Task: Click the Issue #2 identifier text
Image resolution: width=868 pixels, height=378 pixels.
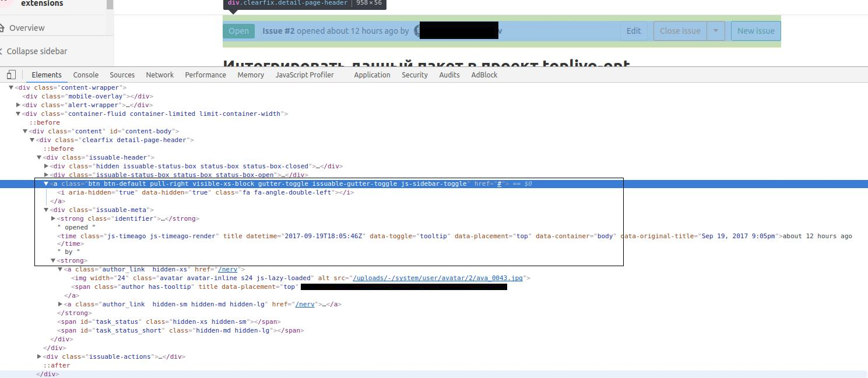Action: [279, 31]
